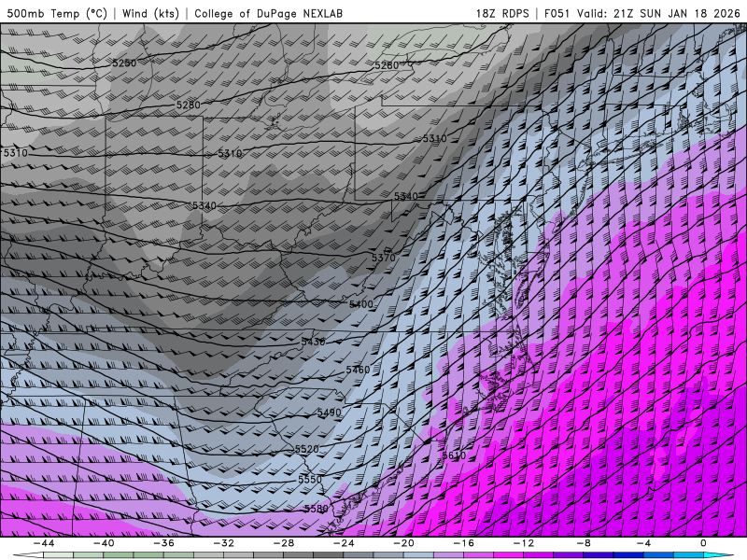
Task: Click the '500mb Temp (°C)' title text
Action: click(x=57, y=13)
